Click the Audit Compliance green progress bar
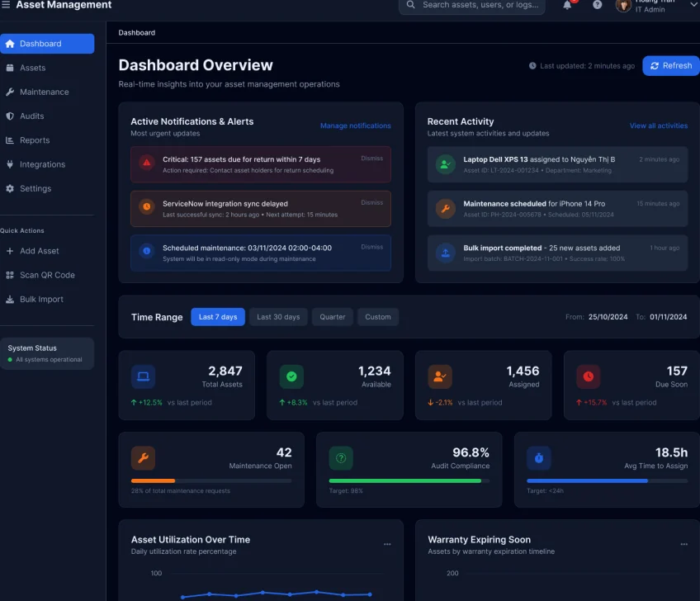This screenshot has width=700, height=601. 405,481
